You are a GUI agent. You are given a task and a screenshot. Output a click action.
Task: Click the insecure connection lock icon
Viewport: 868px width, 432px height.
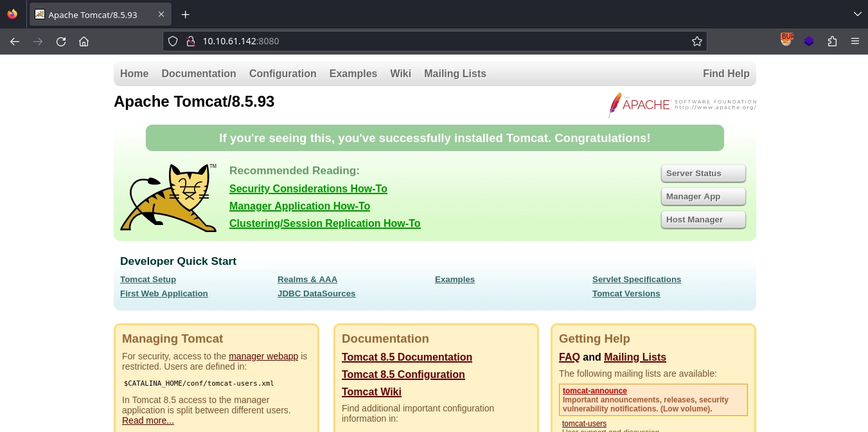tap(190, 41)
